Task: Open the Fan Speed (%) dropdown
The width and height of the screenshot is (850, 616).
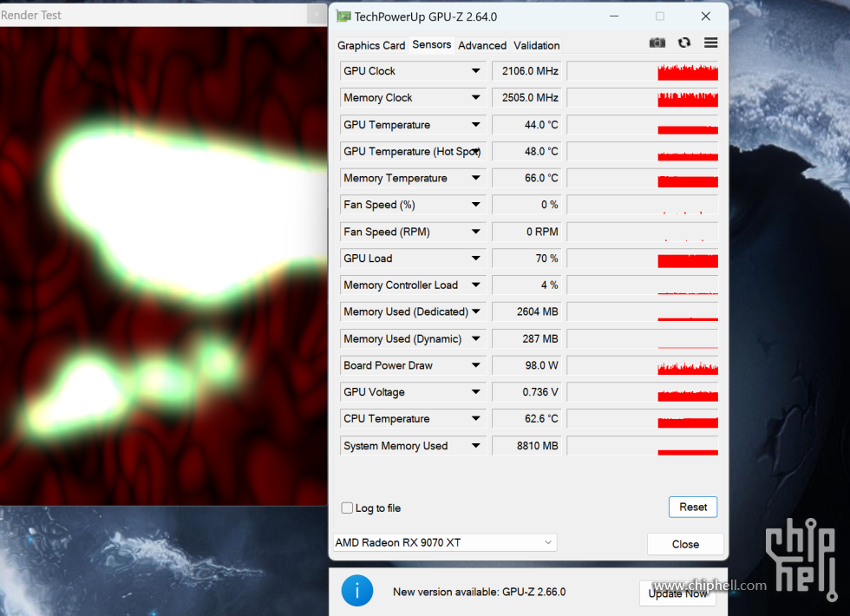Action: (x=475, y=205)
